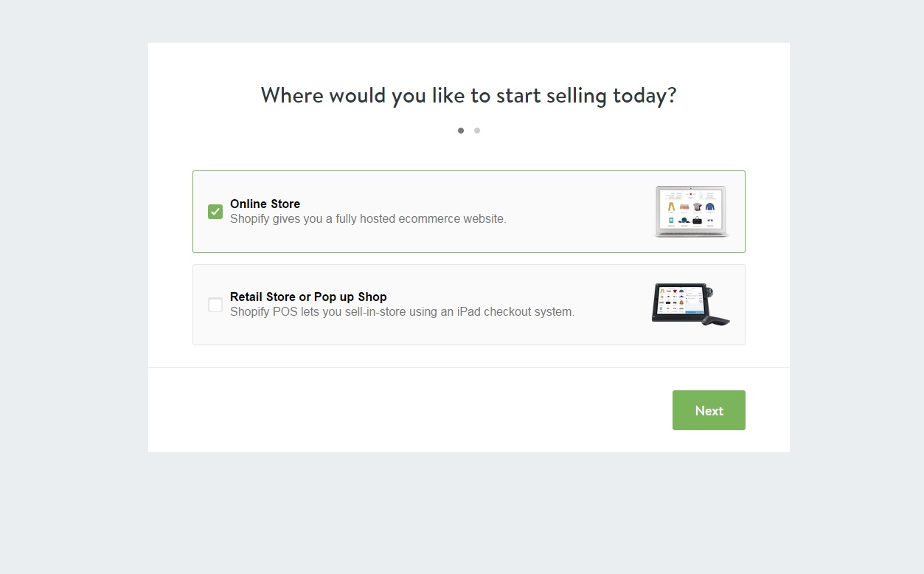The width and height of the screenshot is (924, 574).
Task: Click the 'Where would you like to start selling' heading
Action: pyautogui.click(x=468, y=95)
